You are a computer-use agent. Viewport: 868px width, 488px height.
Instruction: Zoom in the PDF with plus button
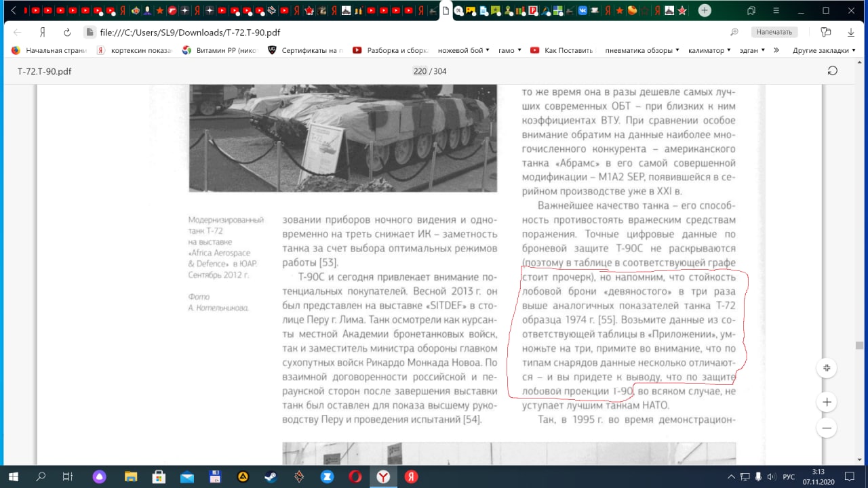click(827, 402)
